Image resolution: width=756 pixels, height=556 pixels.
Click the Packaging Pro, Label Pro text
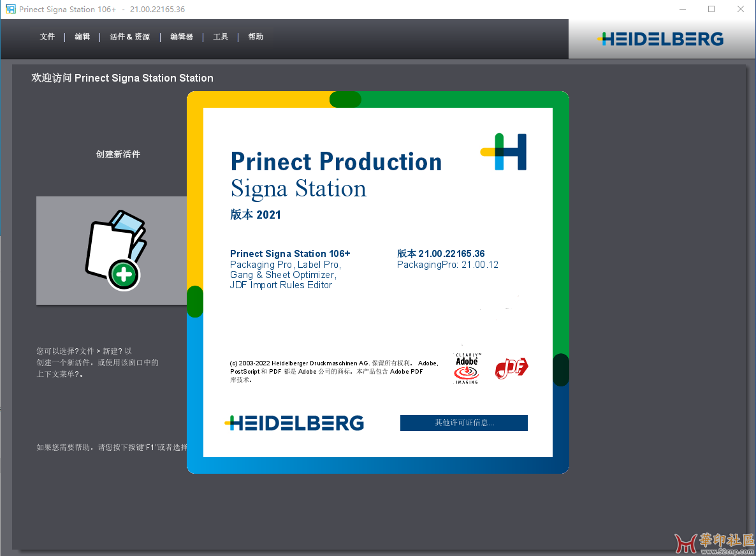[286, 265]
